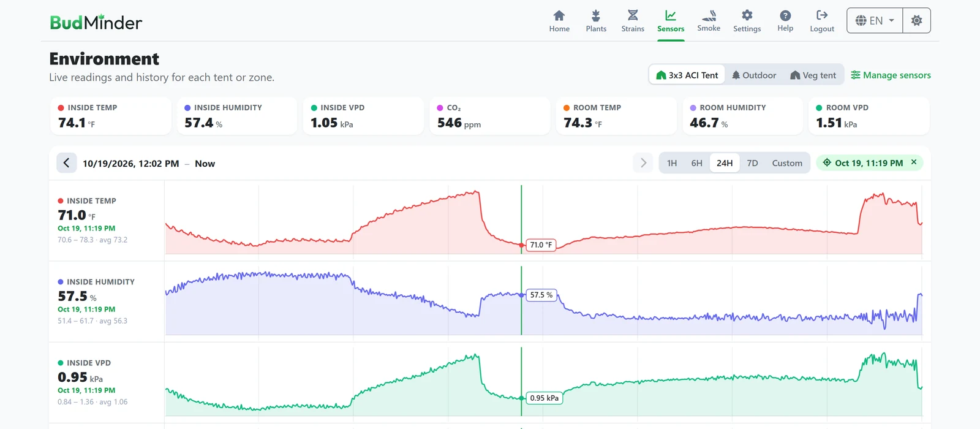Click the Inside VPD 1.05 kPa card
This screenshot has width=980, height=429.
363,116
